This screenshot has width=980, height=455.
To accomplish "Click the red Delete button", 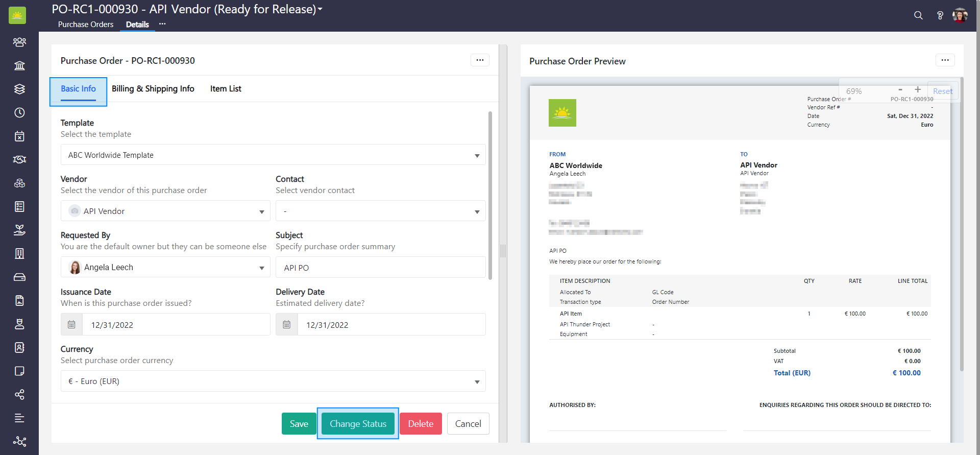I will (x=420, y=424).
